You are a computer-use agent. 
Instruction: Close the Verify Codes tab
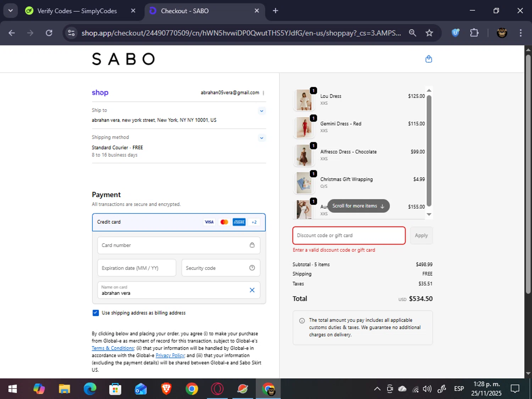coord(133,11)
